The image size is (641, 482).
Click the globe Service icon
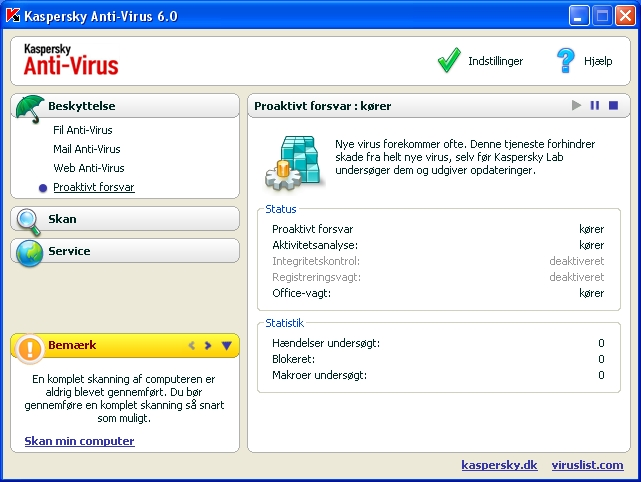[29, 253]
